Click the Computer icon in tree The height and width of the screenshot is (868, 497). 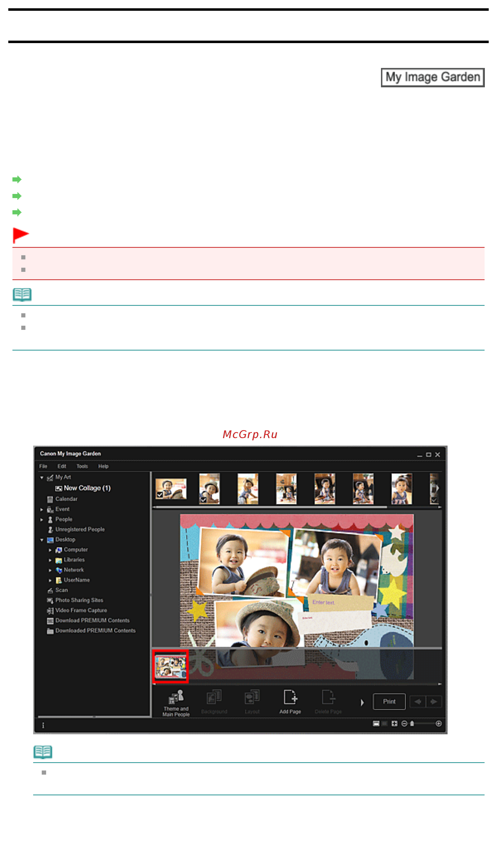[x=58, y=550]
